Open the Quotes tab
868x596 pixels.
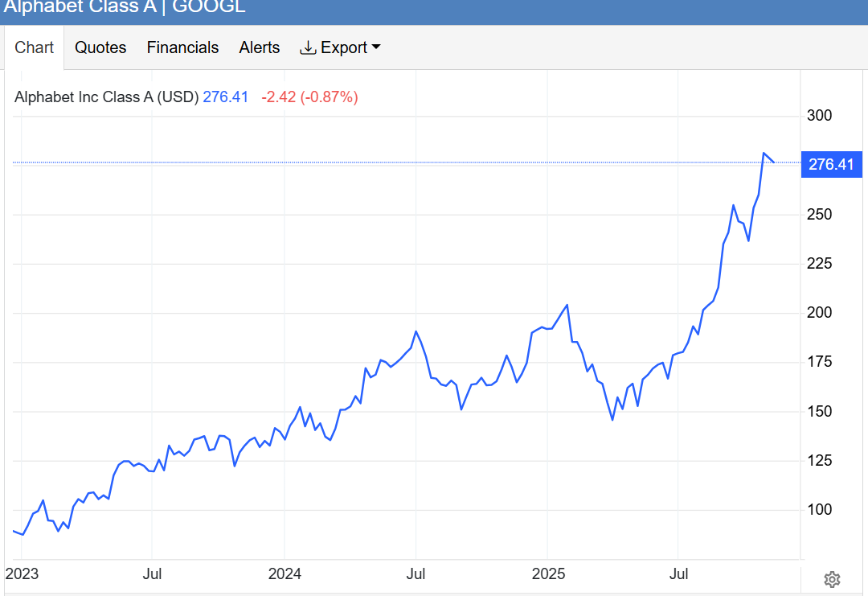coord(100,47)
